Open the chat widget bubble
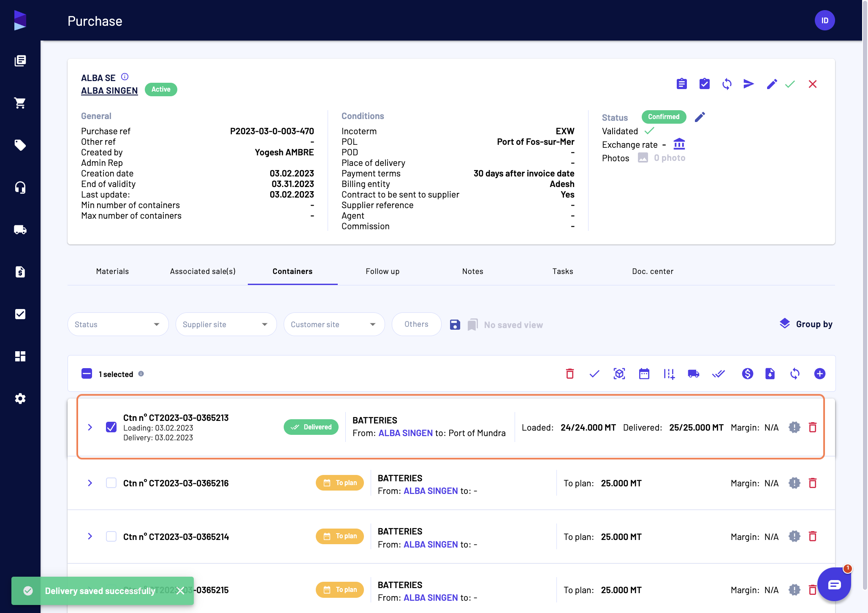The height and width of the screenshot is (613, 868). (x=834, y=584)
